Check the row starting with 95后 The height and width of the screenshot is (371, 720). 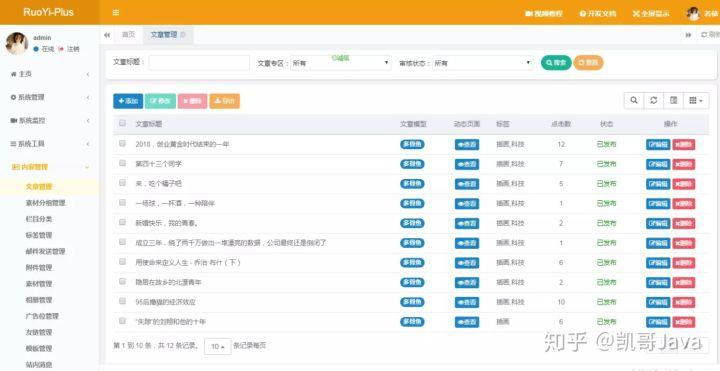tap(123, 301)
